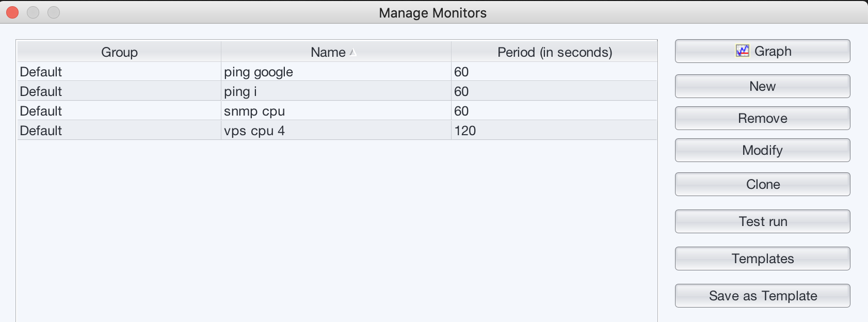Click Default group of snmp cpu row
Viewport: 868px width, 322px height.
[41, 111]
